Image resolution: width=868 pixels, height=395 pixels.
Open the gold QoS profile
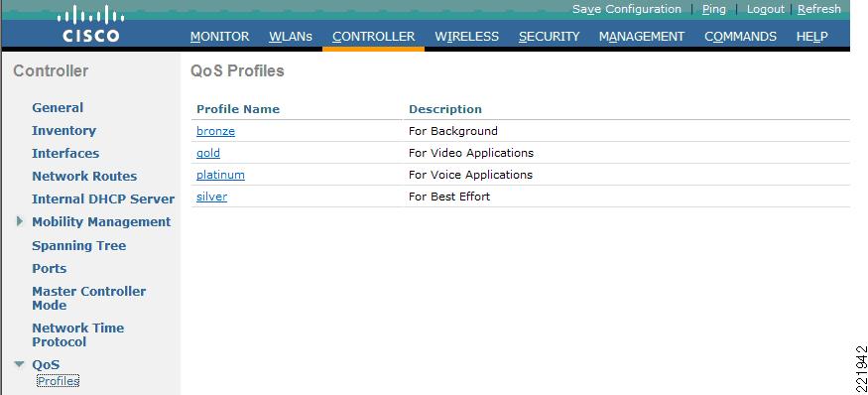pos(208,153)
